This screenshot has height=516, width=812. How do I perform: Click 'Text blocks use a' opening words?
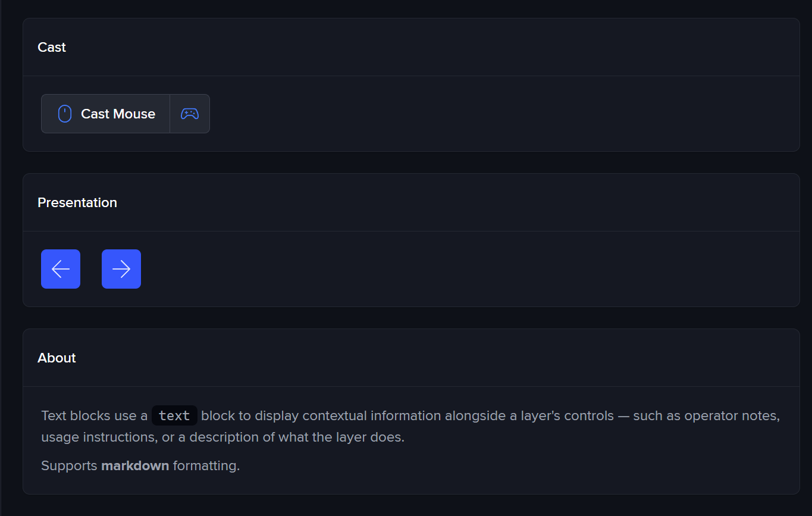tap(94, 415)
